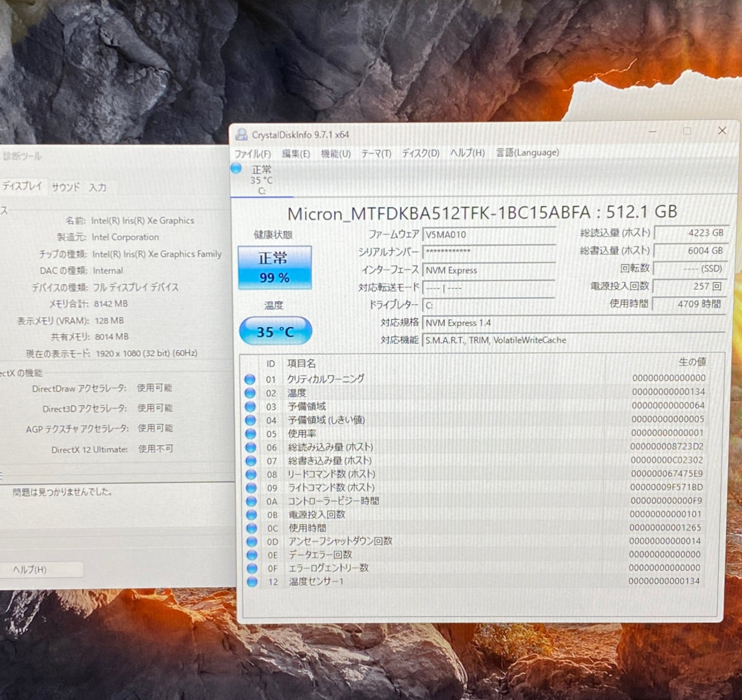Click DirectX 12 Ultimate 使用不可 status
Image resolution: width=742 pixels, height=700 pixels.
156,449
